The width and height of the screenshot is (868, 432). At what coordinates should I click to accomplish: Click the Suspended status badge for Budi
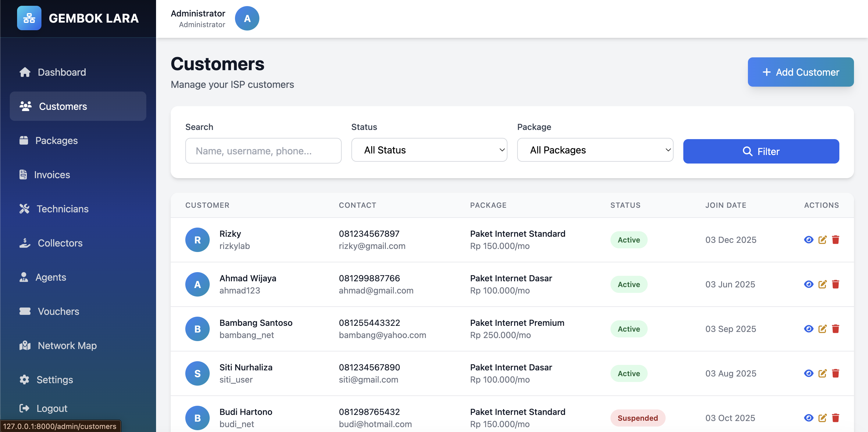(x=637, y=418)
